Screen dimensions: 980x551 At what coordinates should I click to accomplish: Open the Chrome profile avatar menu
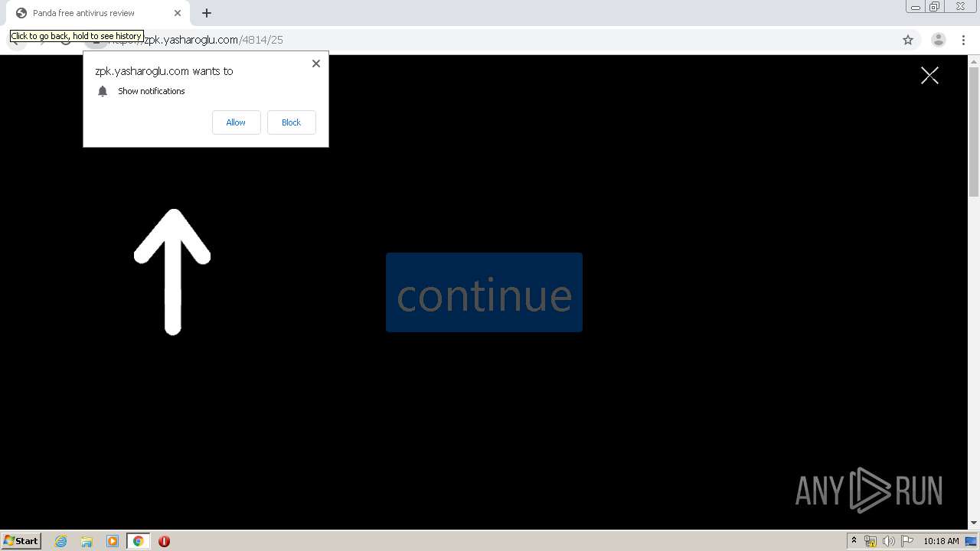938,40
